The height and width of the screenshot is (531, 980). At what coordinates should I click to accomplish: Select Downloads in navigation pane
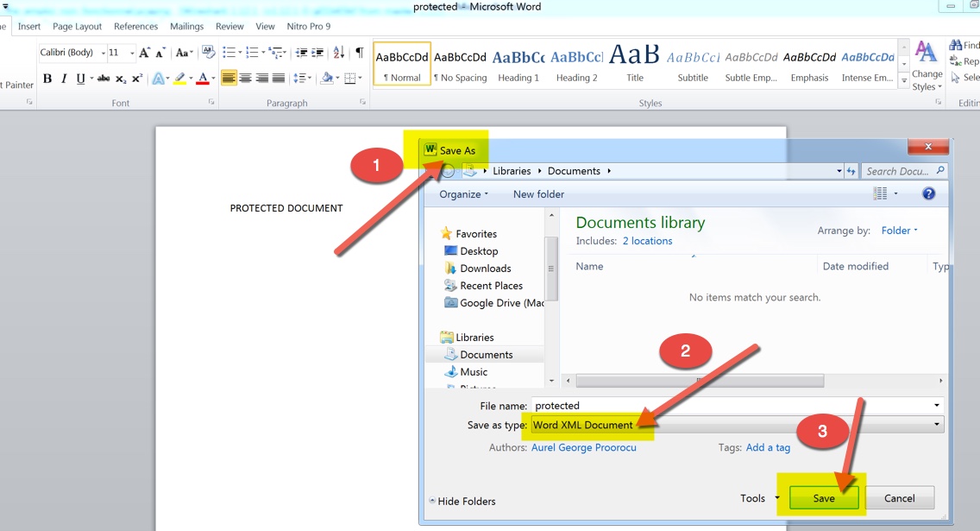point(478,269)
